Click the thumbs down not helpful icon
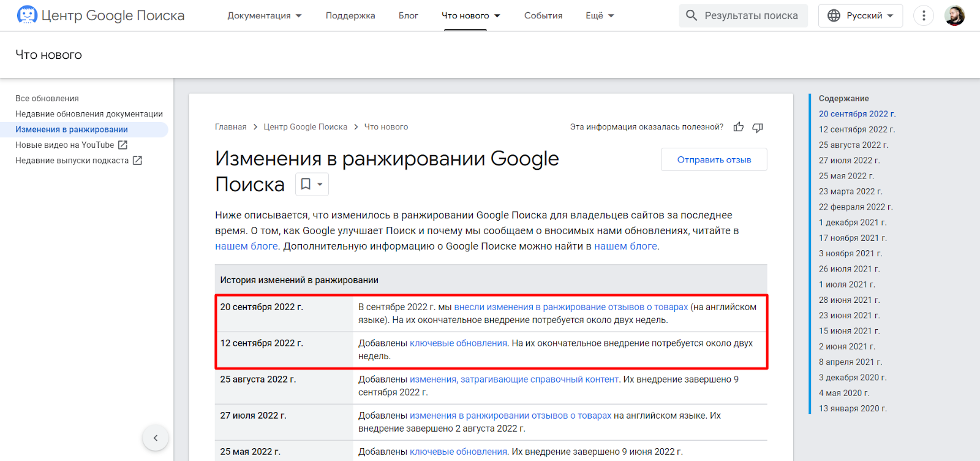 coord(758,127)
